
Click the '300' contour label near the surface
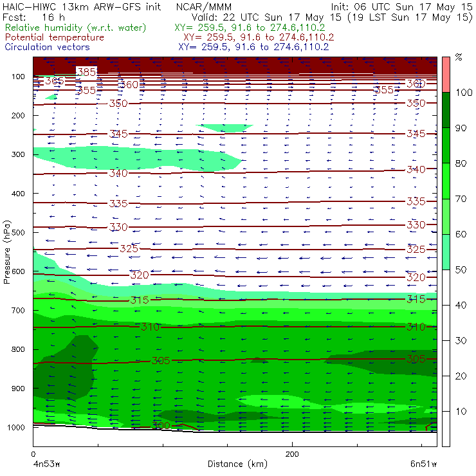tap(161, 425)
